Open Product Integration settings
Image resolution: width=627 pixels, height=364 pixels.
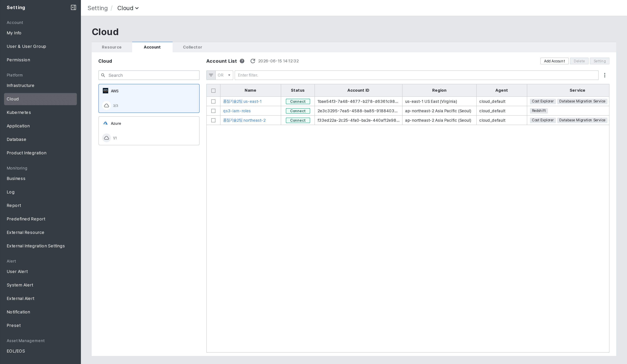(x=40, y=153)
